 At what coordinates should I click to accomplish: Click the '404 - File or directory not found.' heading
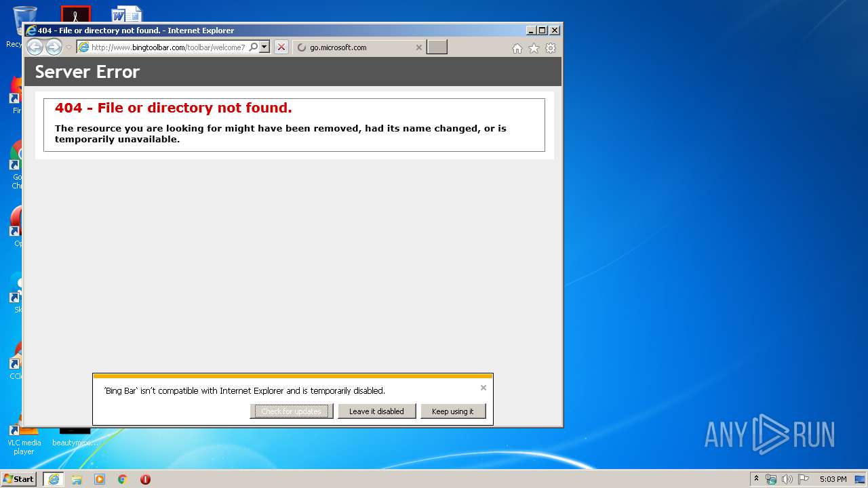click(x=174, y=108)
